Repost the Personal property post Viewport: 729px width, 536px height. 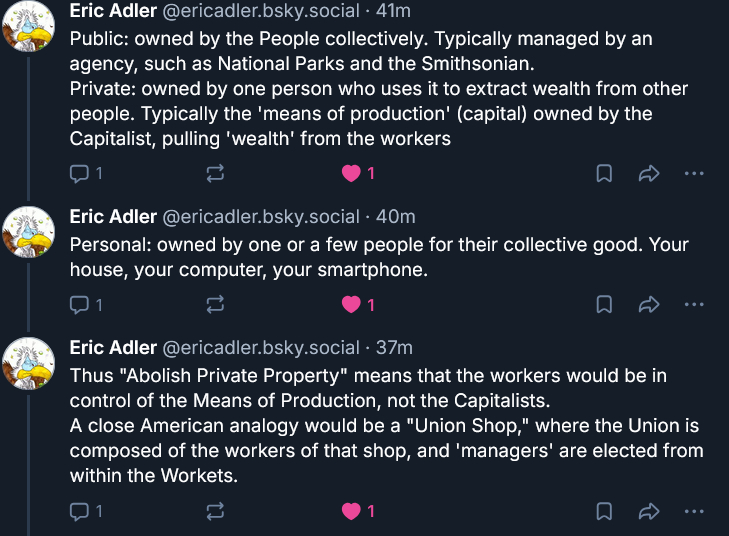click(215, 304)
